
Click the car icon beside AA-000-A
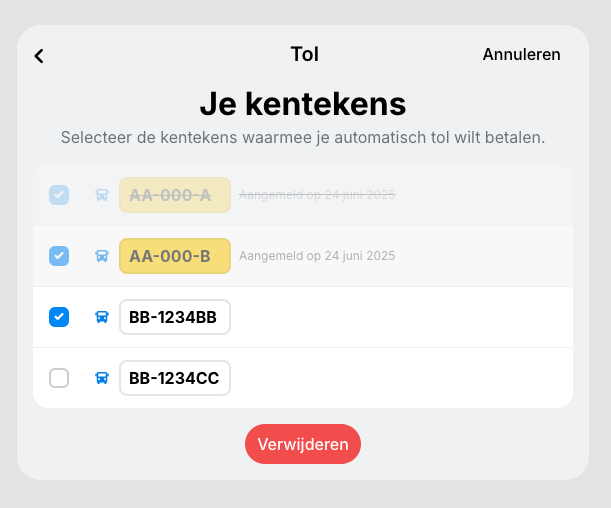tap(102, 195)
